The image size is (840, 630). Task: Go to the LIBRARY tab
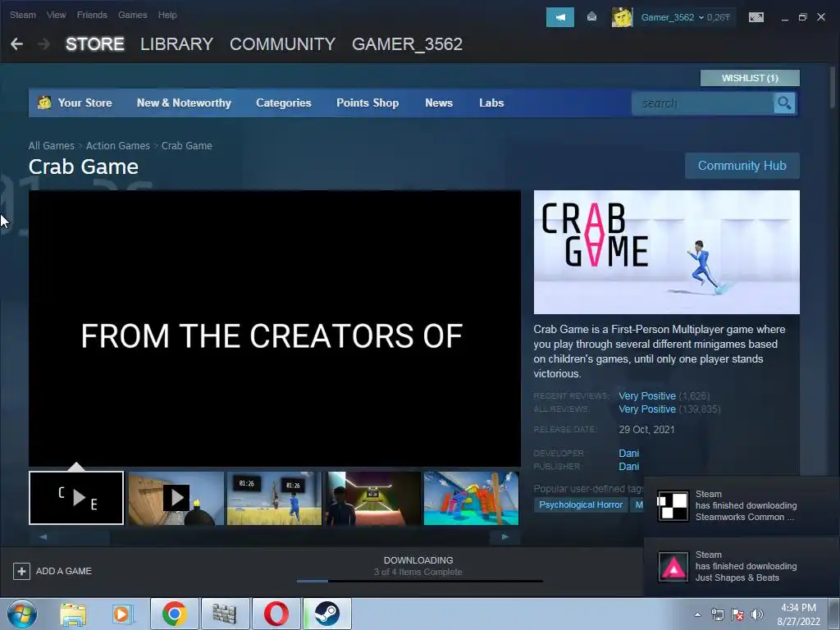pyautogui.click(x=177, y=44)
